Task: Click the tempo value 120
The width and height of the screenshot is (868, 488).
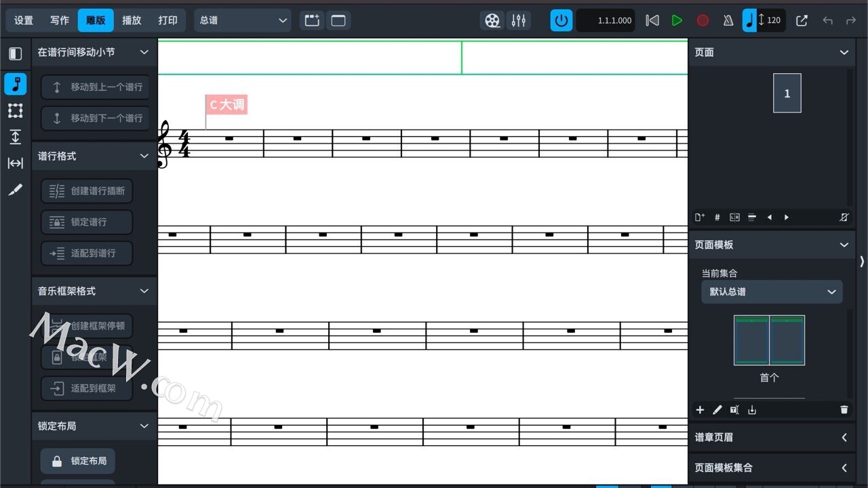Action: (x=774, y=20)
